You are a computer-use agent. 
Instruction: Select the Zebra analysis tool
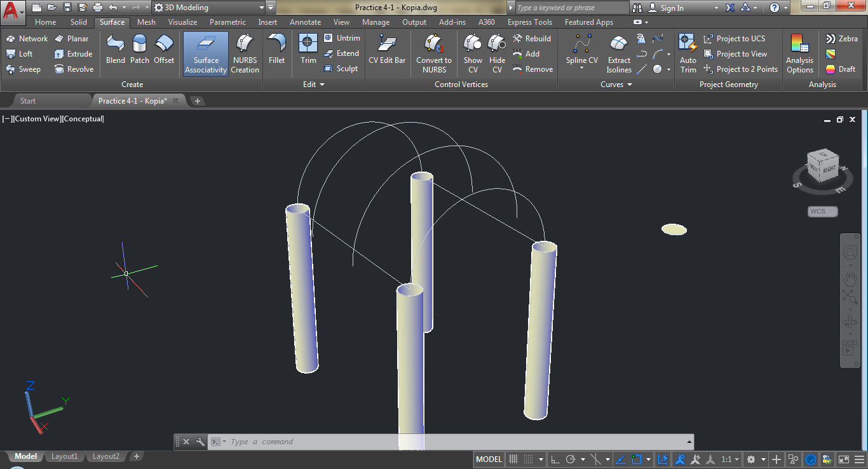(x=842, y=38)
